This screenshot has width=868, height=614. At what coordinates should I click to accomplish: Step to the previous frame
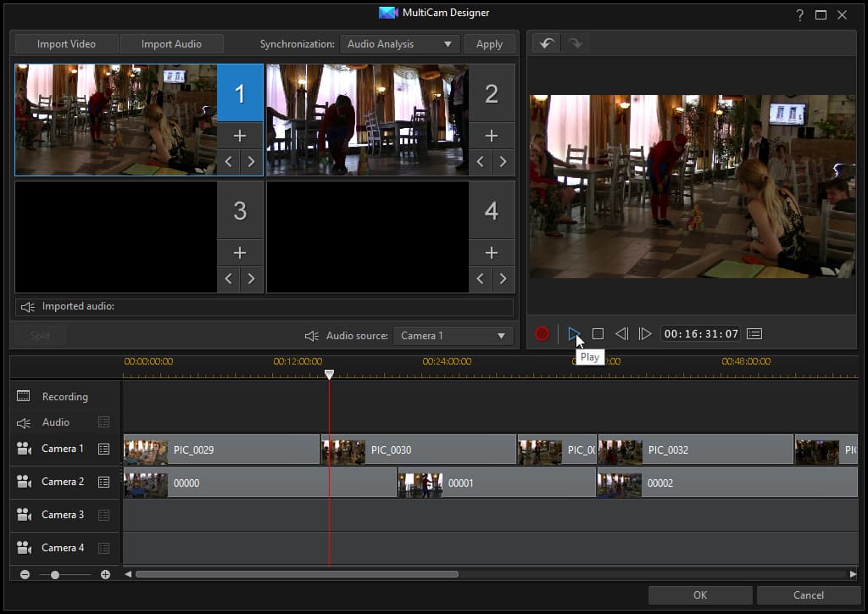point(621,334)
